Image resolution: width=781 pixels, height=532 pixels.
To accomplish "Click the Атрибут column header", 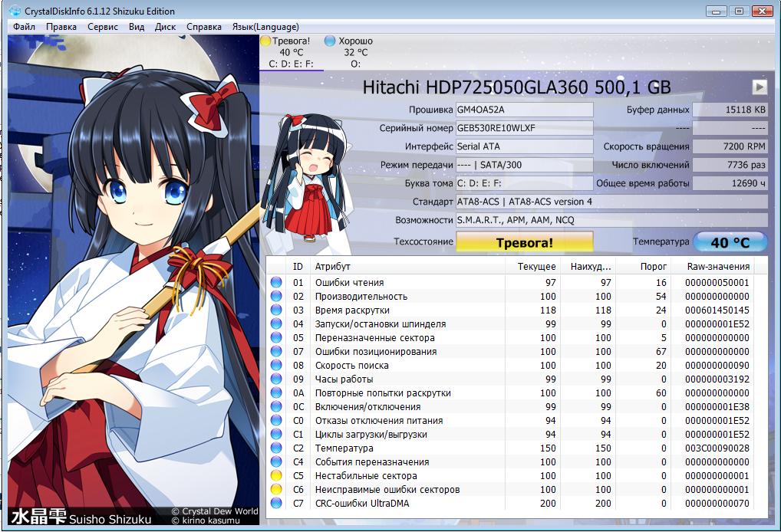I will click(x=407, y=266).
